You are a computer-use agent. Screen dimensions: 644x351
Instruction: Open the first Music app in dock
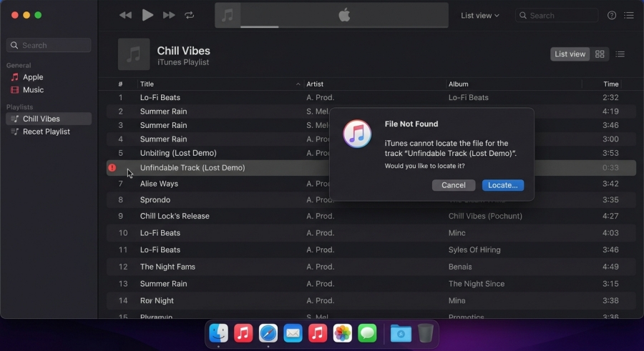point(243,333)
